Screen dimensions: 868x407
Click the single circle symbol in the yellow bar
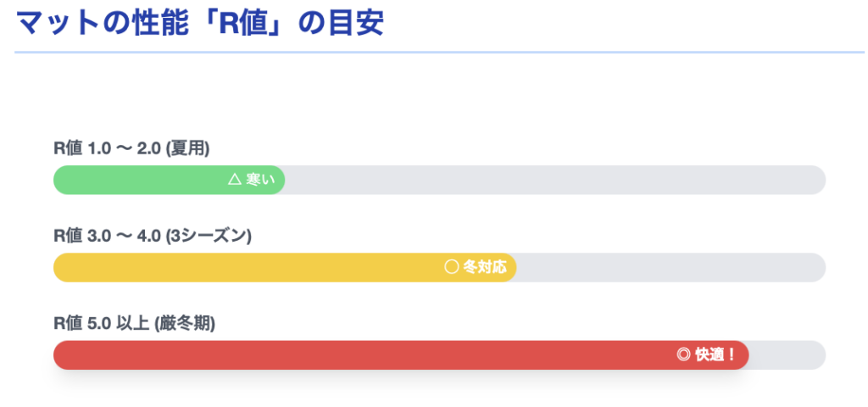pyautogui.click(x=451, y=268)
